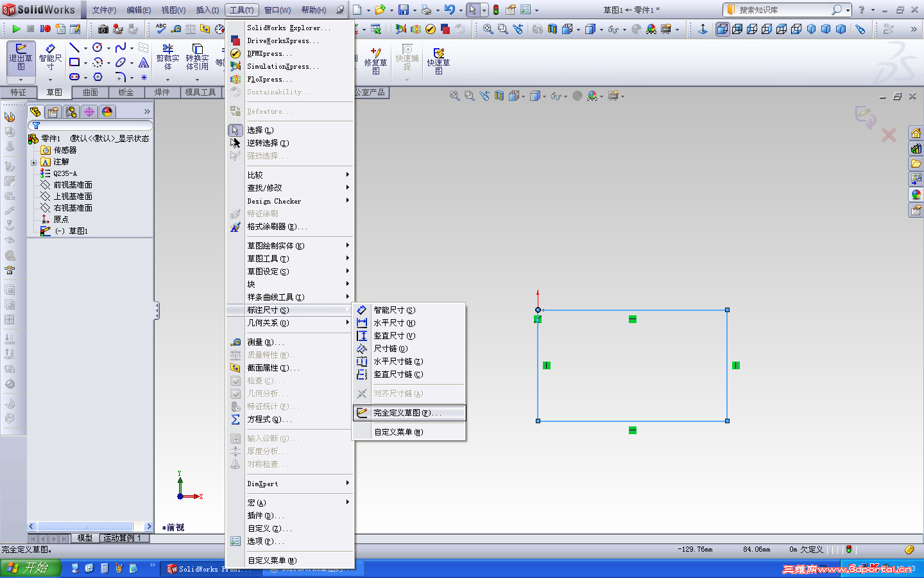Open the Save icon's dropdown arrow
This screenshot has width=924, height=578.
[x=414, y=10]
